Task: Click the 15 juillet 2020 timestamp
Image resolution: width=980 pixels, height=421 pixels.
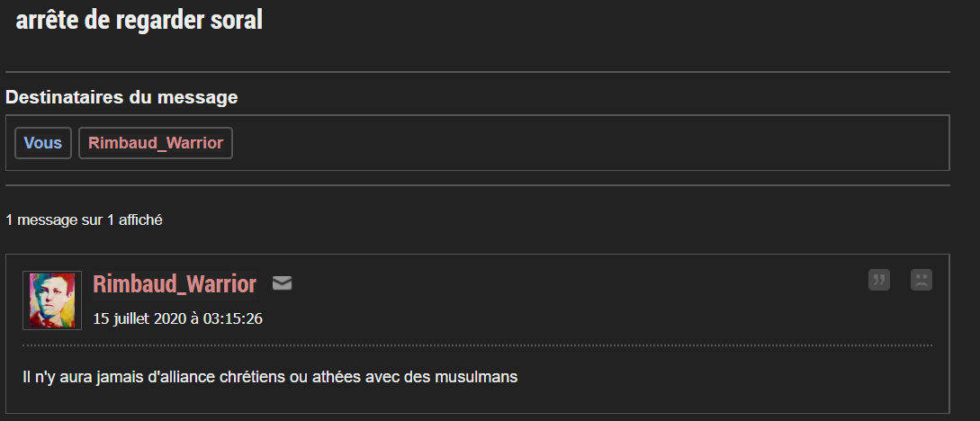Action: (x=177, y=318)
